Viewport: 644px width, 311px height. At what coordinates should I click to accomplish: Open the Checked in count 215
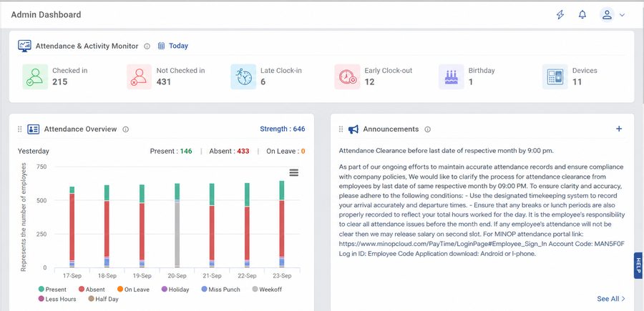tap(59, 82)
